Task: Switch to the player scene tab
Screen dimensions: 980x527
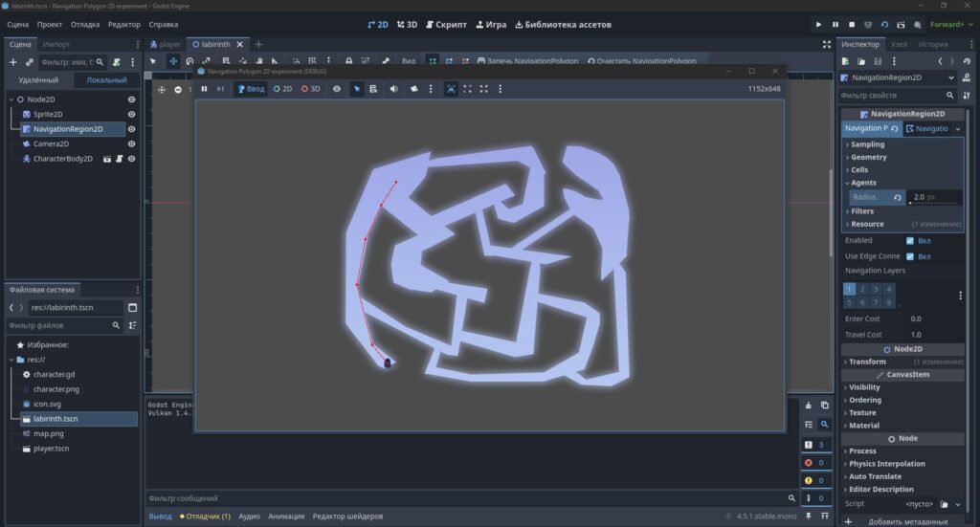Action: 165,44
